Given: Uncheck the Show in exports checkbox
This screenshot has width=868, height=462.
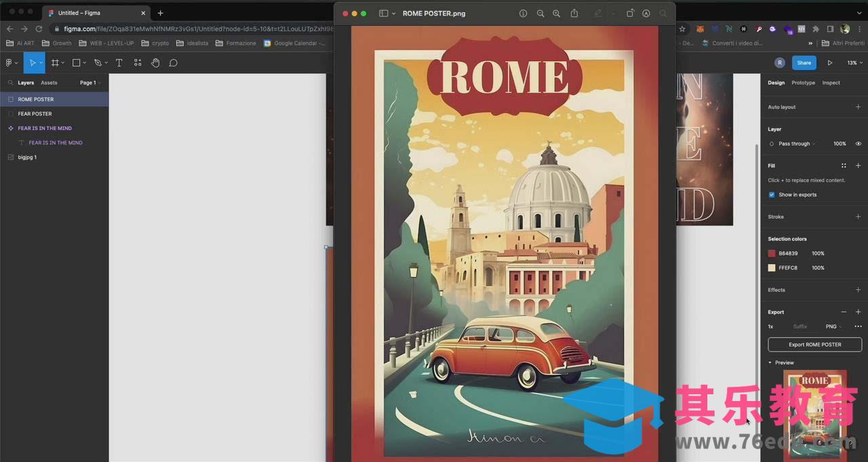Looking at the screenshot, I should (772, 195).
